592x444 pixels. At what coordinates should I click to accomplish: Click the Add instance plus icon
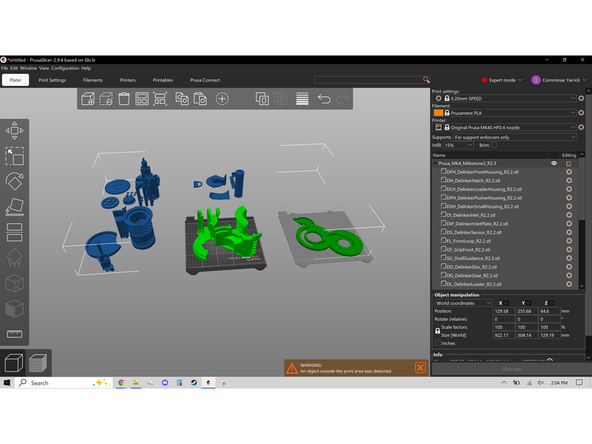point(222,99)
